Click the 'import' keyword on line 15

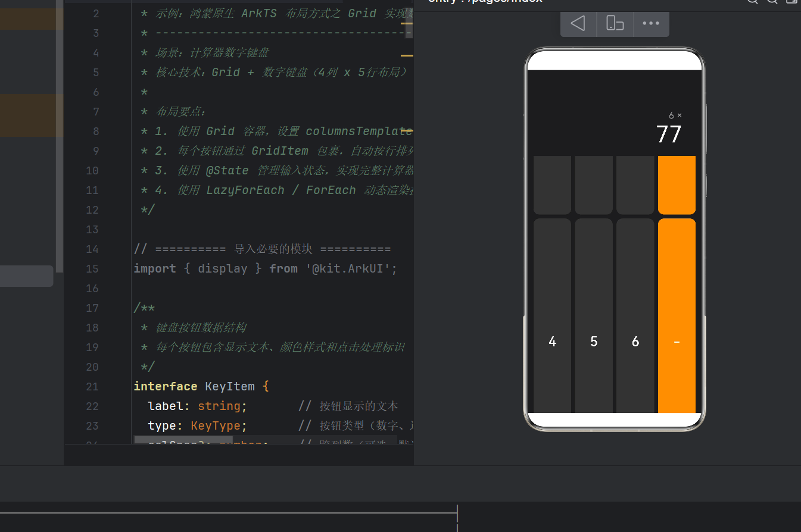pos(155,268)
